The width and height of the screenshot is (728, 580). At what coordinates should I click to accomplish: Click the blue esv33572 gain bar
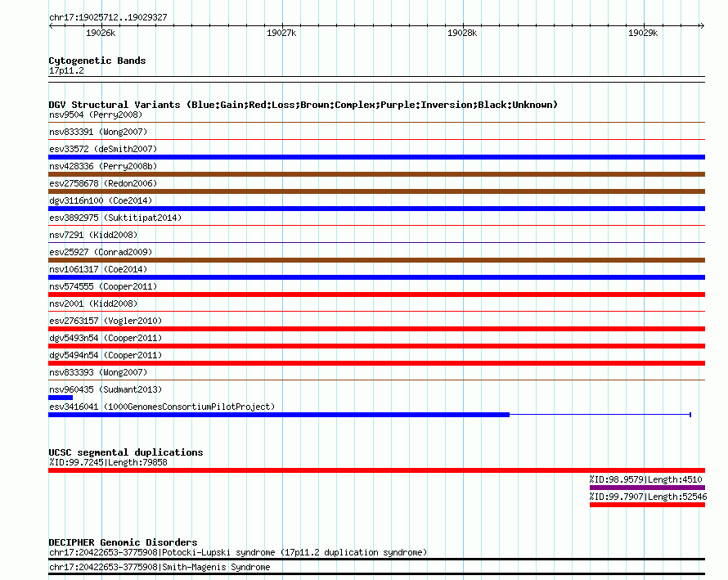coord(376,157)
